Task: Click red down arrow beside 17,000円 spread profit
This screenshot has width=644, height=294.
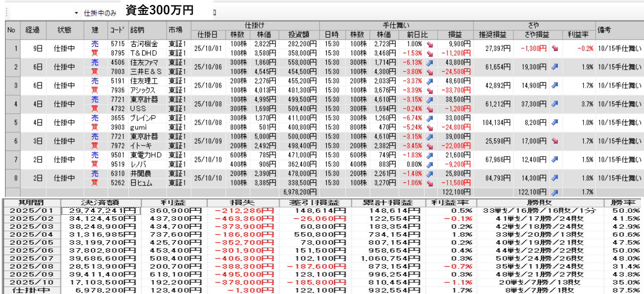Action: point(555,141)
